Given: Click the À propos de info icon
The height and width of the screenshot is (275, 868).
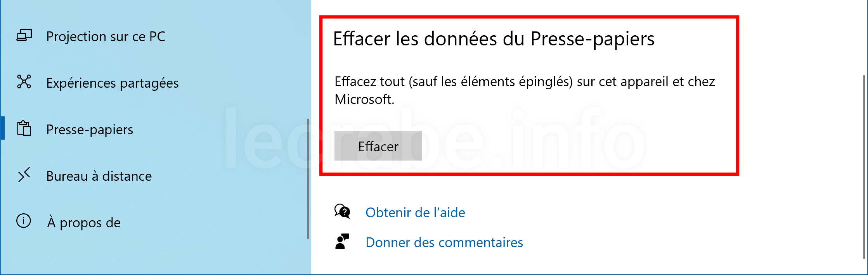Looking at the screenshot, I should click(24, 221).
